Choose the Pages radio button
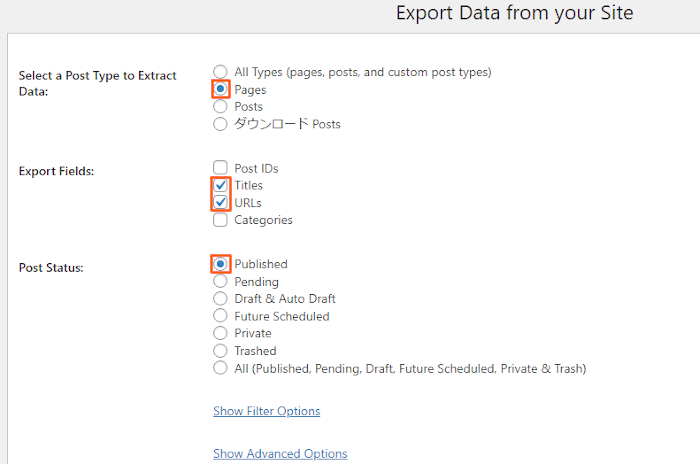 tap(220, 89)
